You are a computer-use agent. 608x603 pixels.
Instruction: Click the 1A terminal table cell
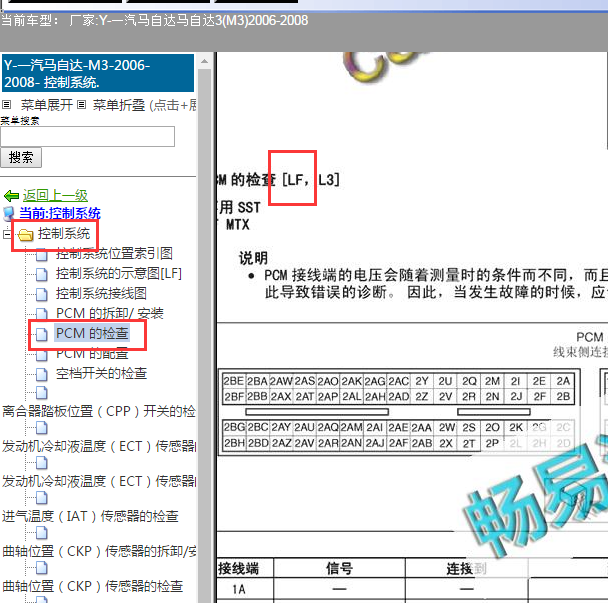coord(245,589)
